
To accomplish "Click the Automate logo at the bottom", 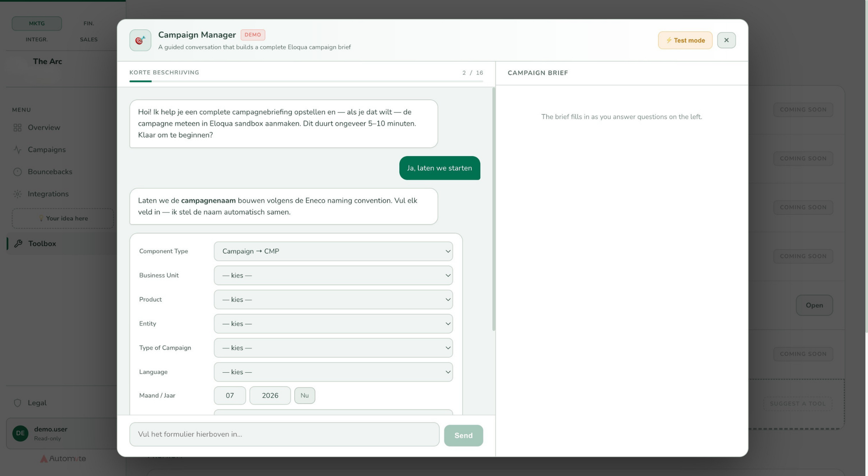I will pos(63,459).
